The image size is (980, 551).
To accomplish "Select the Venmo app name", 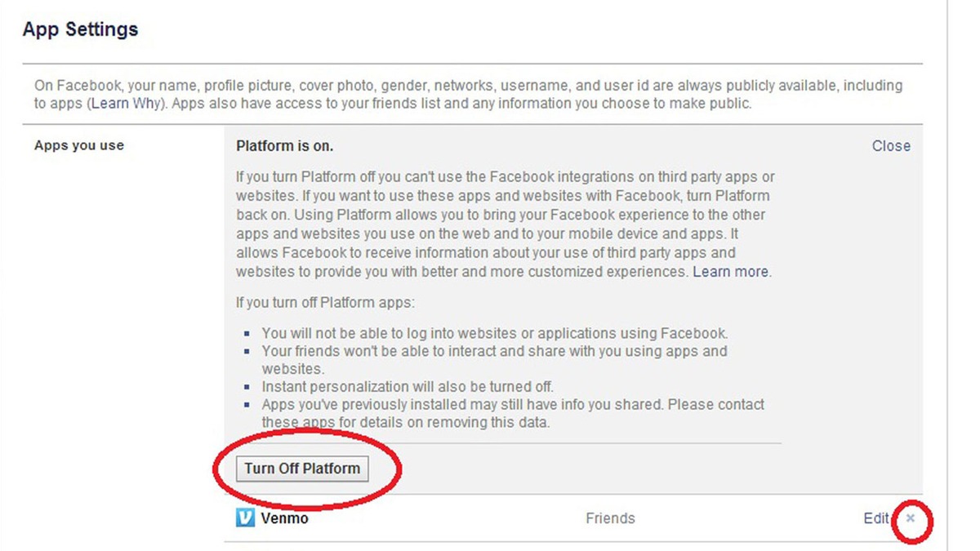I will [x=285, y=518].
